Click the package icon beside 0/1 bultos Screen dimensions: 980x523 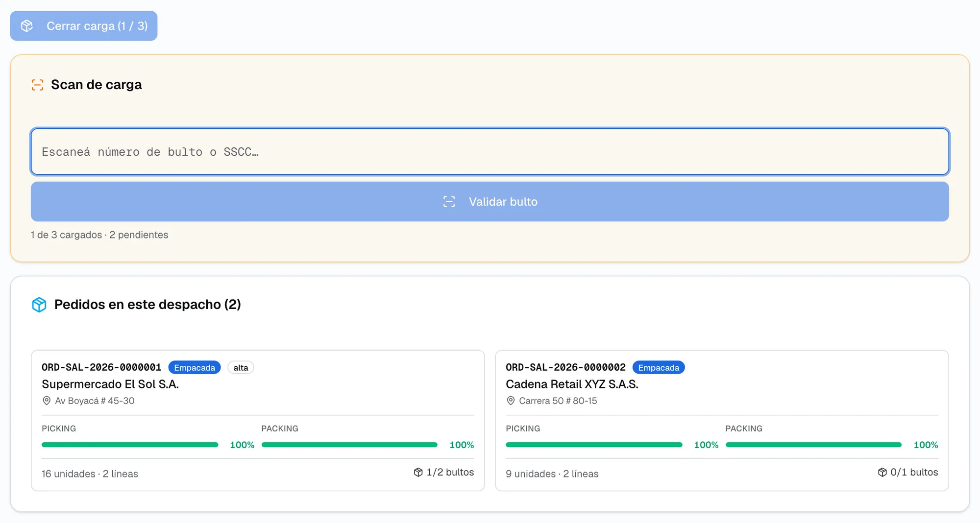click(882, 472)
